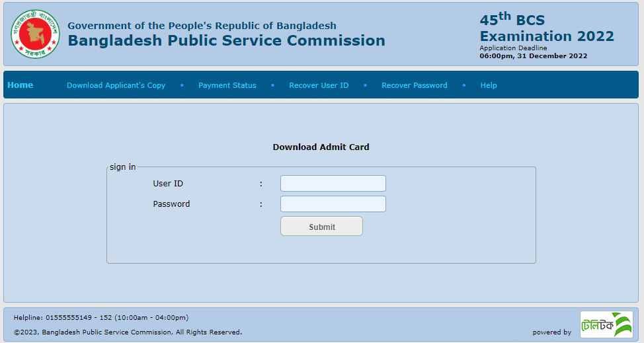Click the Bangladesh government seal logo
The image size is (644, 343).
coord(35,34)
